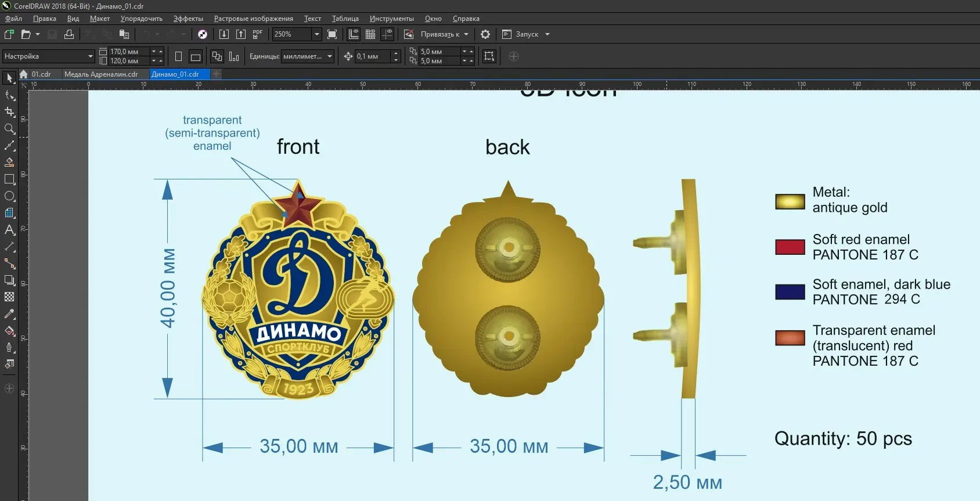Select the Rectangle tool
The height and width of the screenshot is (501, 980).
[x=9, y=179]
